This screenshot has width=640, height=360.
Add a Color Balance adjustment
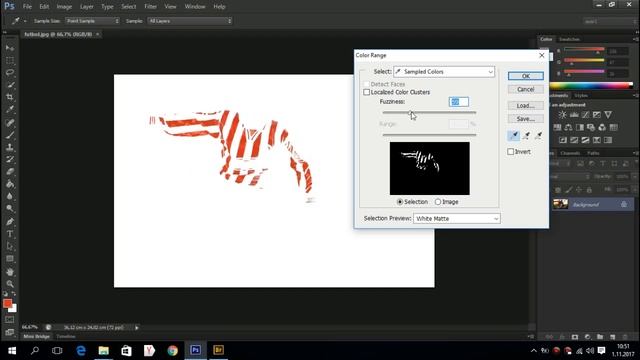[x=568, y=127]
